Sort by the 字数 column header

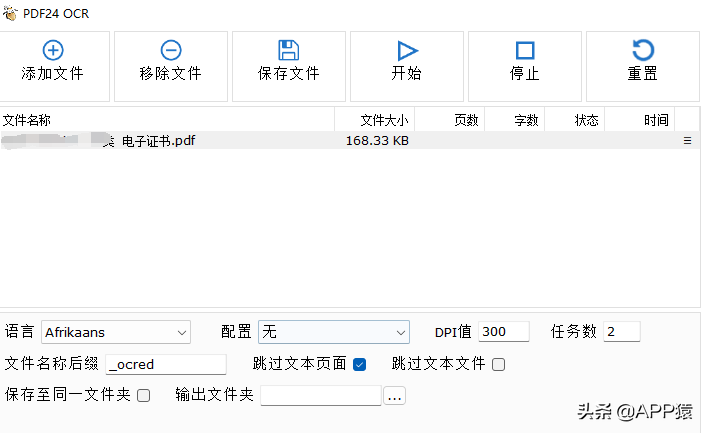click(x=515, y=120)
